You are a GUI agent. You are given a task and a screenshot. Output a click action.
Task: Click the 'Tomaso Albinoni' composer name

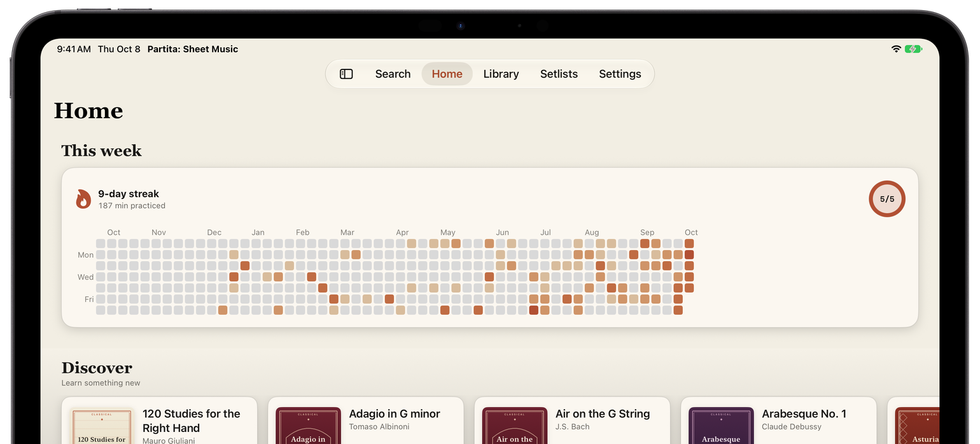click(x=379, y=427)
